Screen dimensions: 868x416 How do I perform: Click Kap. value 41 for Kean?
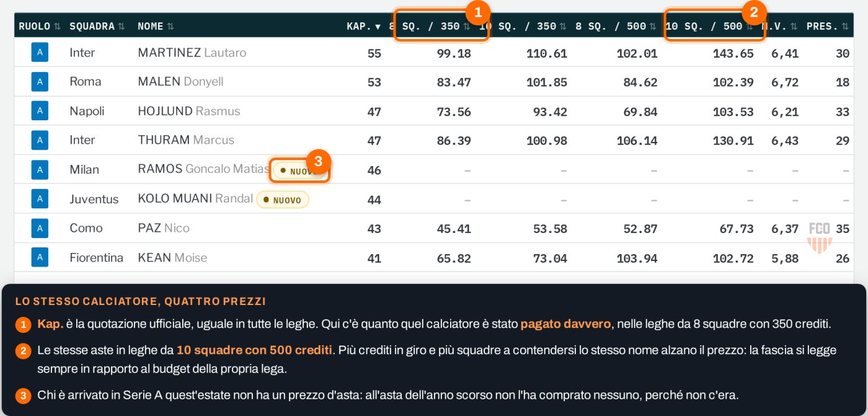[374, 258]
